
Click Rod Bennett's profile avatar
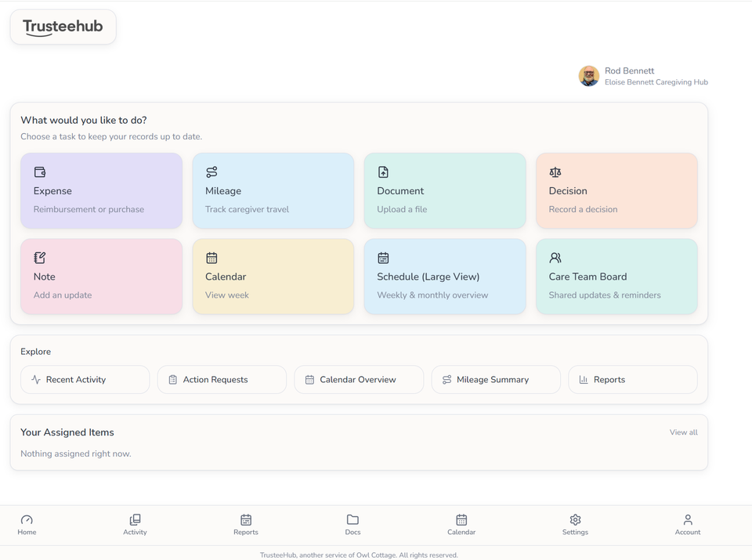coord(588,76)
